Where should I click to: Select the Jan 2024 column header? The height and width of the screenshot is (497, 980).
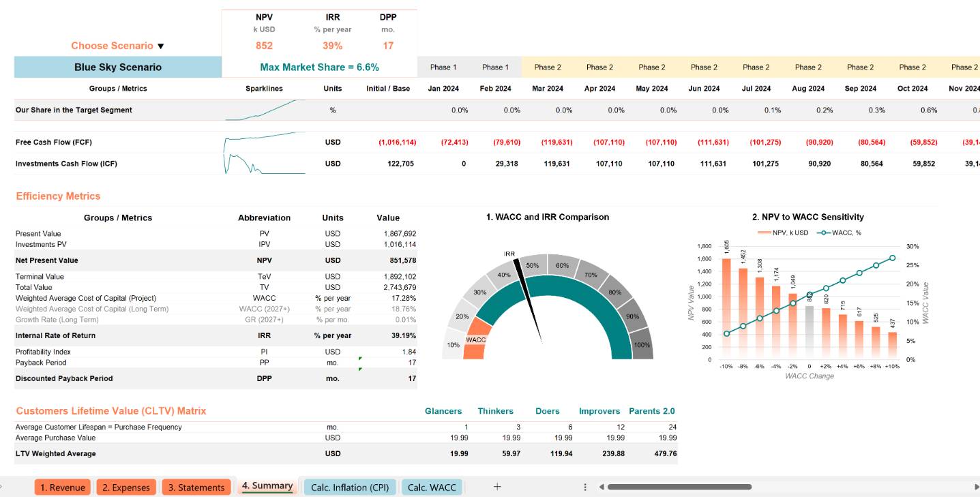point(443,89)
